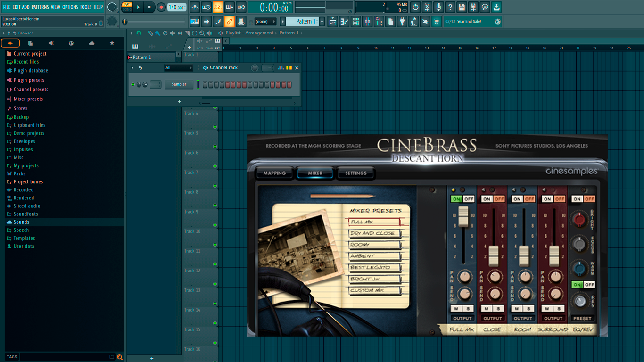Click the Sampler channel button
The width and height of the screenshot is (644, 362).
pos(179,85)
